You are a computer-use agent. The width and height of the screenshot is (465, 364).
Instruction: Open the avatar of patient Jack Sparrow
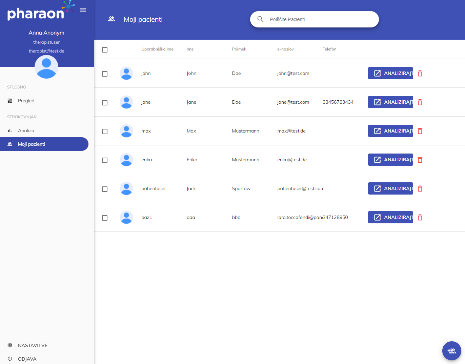[126, 189]
